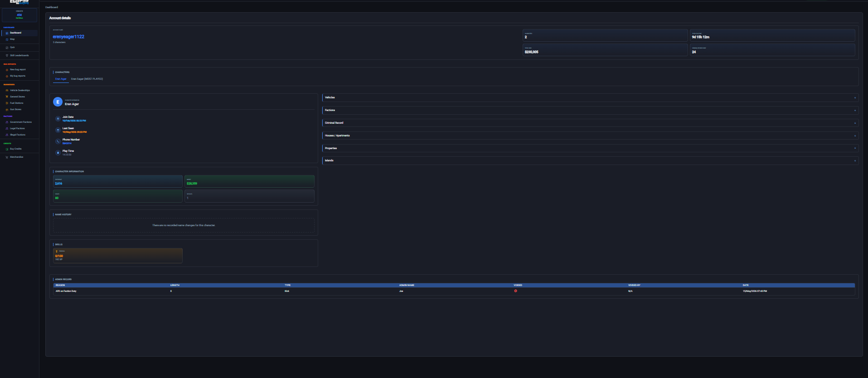Click the credits balance 454 card
Viewport: 868px width, 378px height.
point(19,15)
